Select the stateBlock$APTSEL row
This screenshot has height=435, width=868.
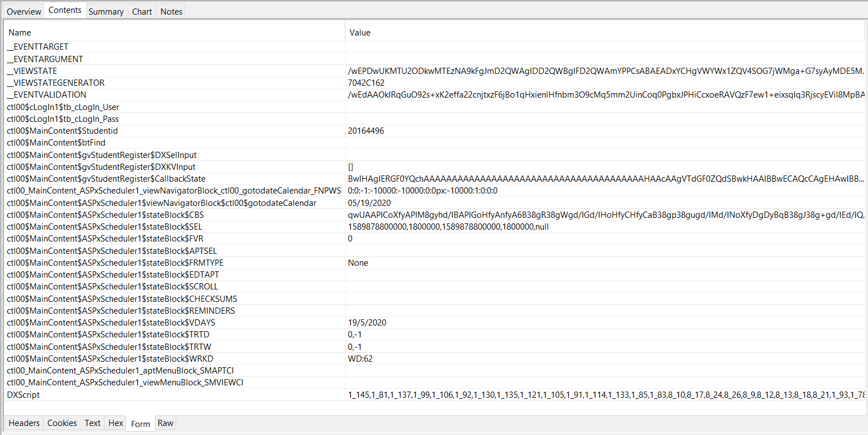point(435,251)
